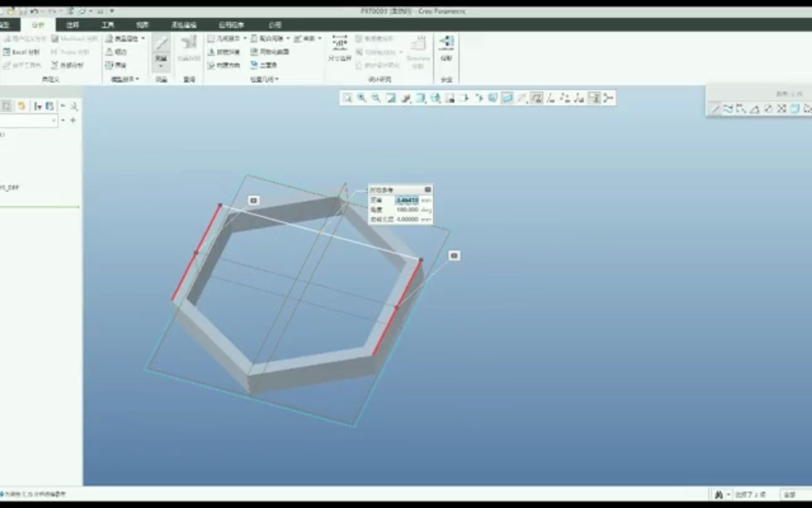Viewport: 812px width, 508px height.
Task: Switch to the 应用程序 ribbon tab
Action: point(231,25)
